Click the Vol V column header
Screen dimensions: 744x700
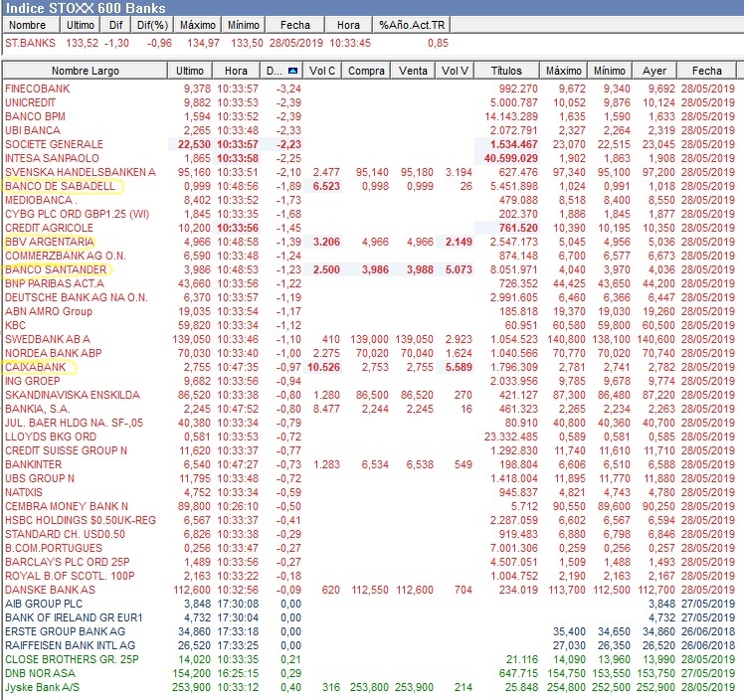click(455, 71)
